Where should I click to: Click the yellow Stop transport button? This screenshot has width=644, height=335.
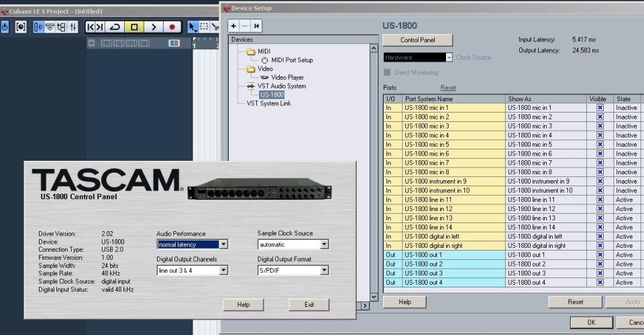coord(134,27)
